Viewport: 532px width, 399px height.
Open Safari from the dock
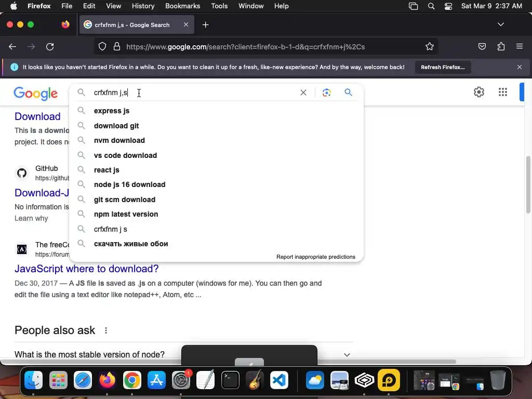point(83,380)
